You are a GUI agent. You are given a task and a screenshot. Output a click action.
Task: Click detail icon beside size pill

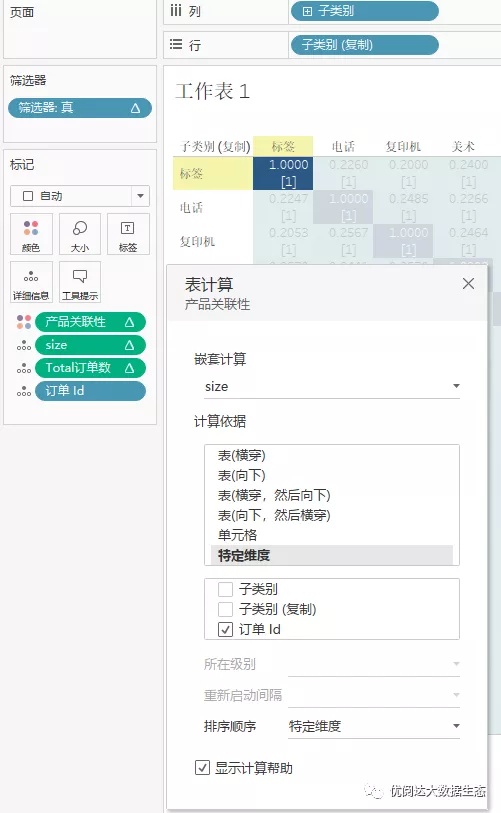click(24, 345)
